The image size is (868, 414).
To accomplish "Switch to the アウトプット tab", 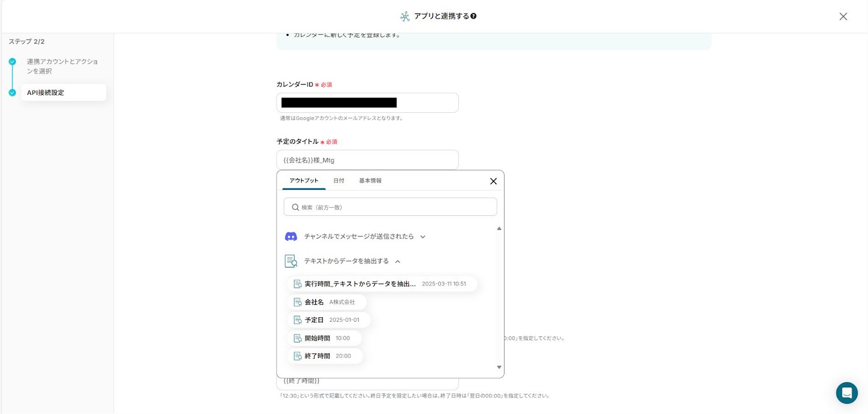I will [304, 181].
